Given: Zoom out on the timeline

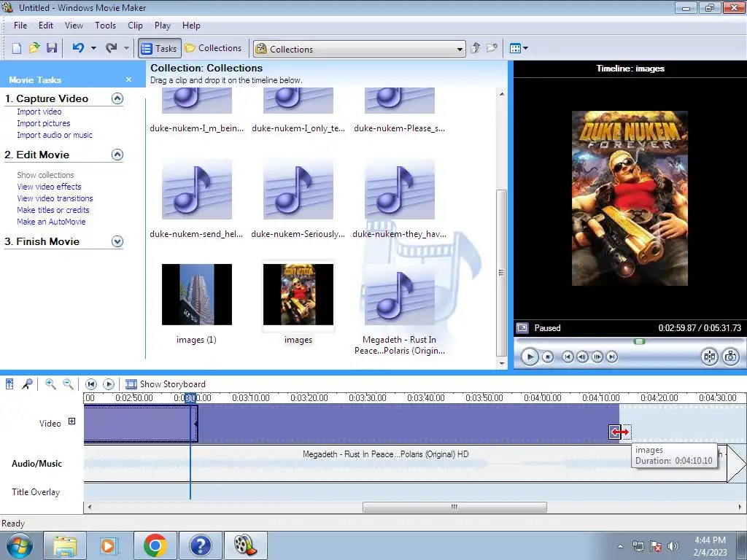Looking at the screenshot, I should (68, 384).
